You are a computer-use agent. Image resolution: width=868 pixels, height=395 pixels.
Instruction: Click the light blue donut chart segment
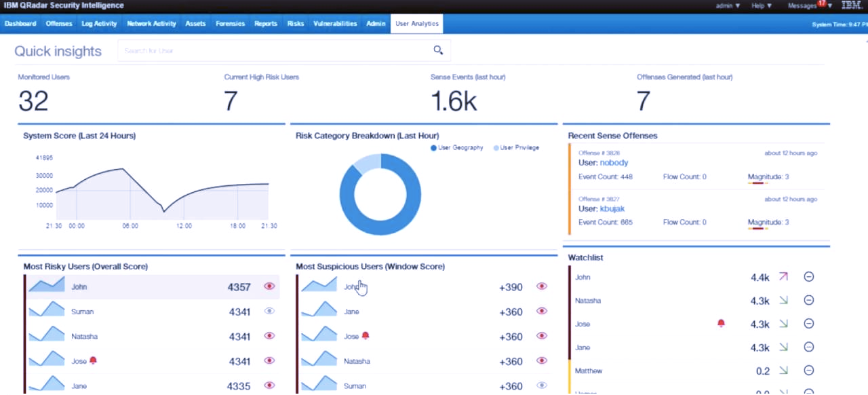tap(368, 163)
